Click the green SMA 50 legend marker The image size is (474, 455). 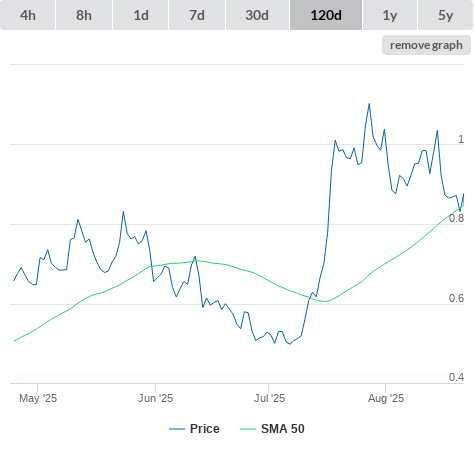click(248, 429)
